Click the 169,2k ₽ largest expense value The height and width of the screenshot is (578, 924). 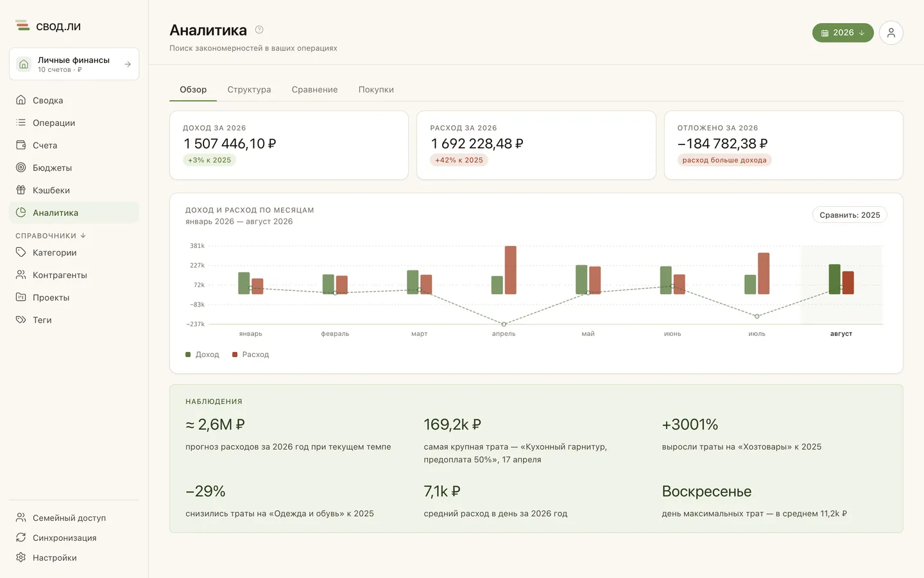[x=452, y=425]
